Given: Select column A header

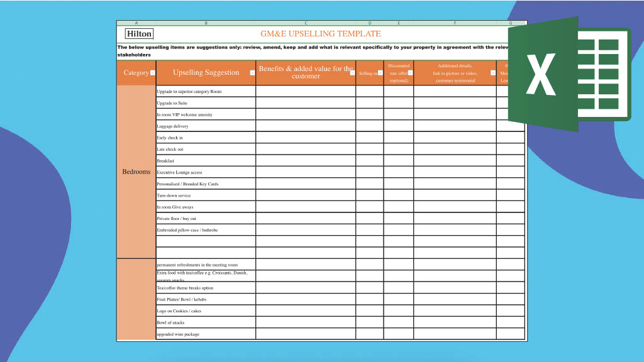Looking at the screenshot, I should pyautogui.click(x=136, y=23).
